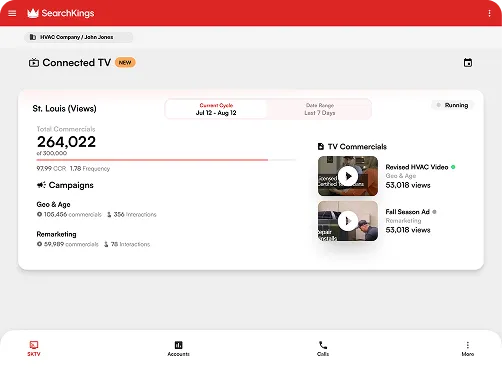Image resolution: width=502 pixels, height=372 pixels.
Task: Switch to the SKTV bottom tab
Action: point(34,349)
